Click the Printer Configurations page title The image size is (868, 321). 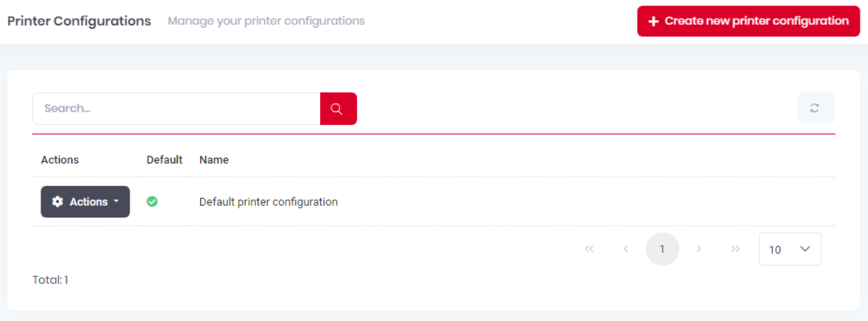[79, 21]
